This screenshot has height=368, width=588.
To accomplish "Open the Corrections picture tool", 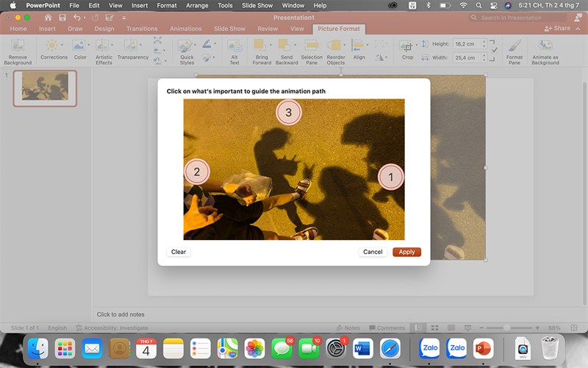I will coord(51,46).
